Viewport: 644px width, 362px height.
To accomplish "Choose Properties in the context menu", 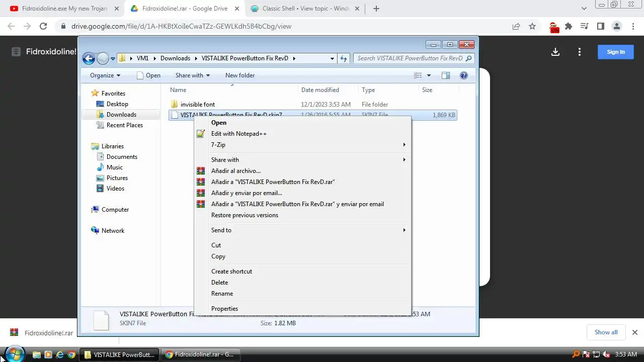I will [303, 309].
